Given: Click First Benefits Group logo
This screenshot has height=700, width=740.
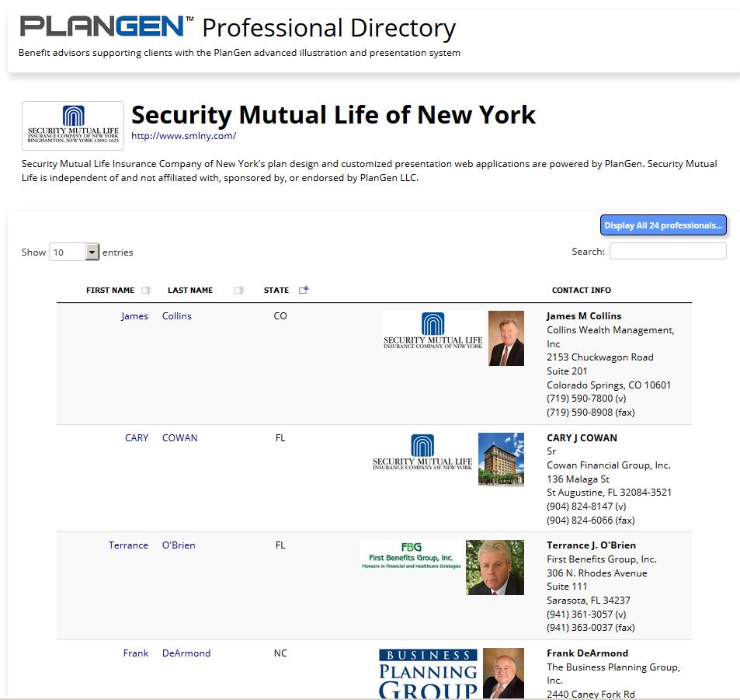Looking at the screenshot, I should point(411,555).
